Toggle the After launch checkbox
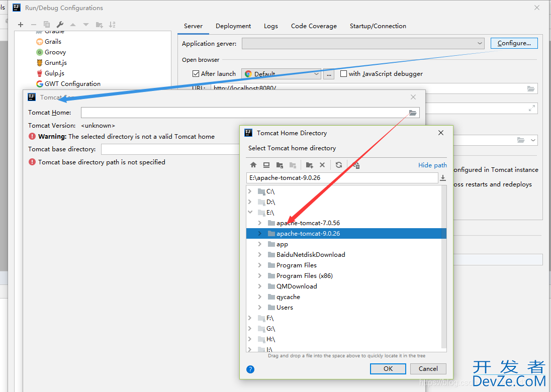This screenshot has width=551, height=392. tap(196, 74)
